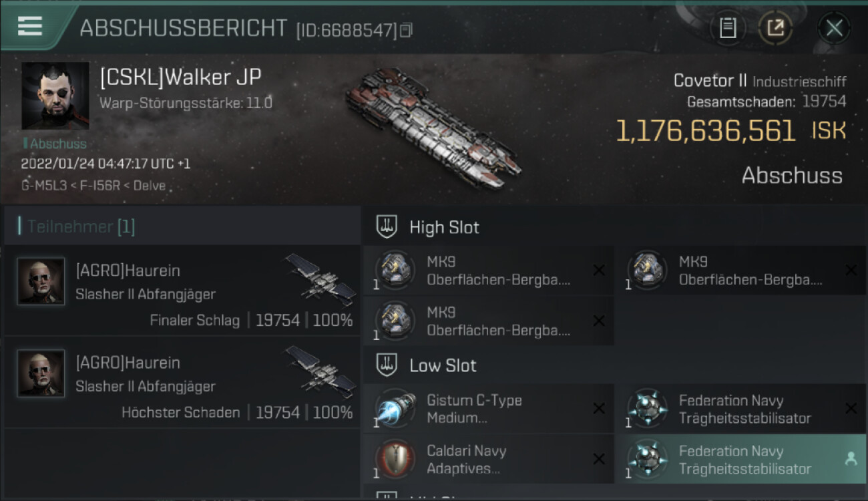Select highlighted Federation Navy Trägheitsstabilisator
Screen dimensions: 868x501
(x=741, y=460)
